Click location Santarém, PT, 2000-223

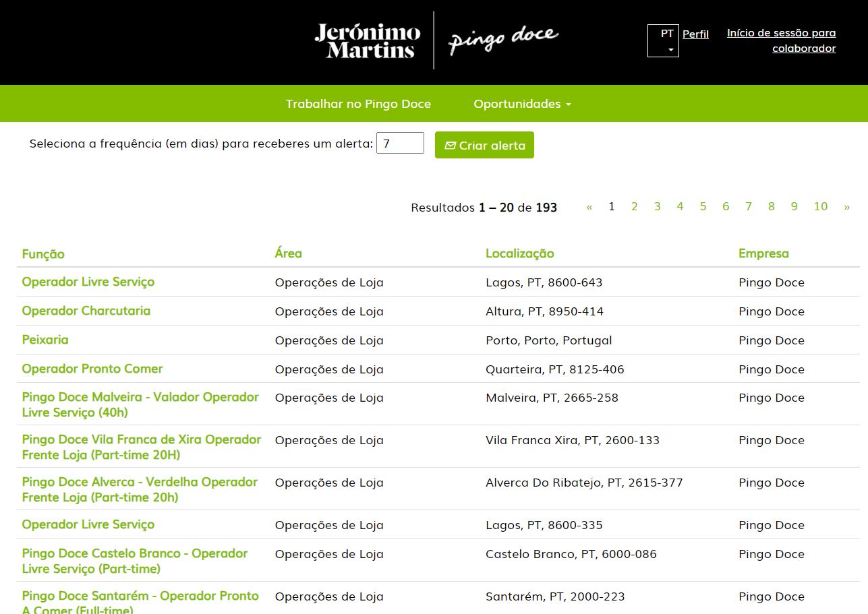coord(555,596)
